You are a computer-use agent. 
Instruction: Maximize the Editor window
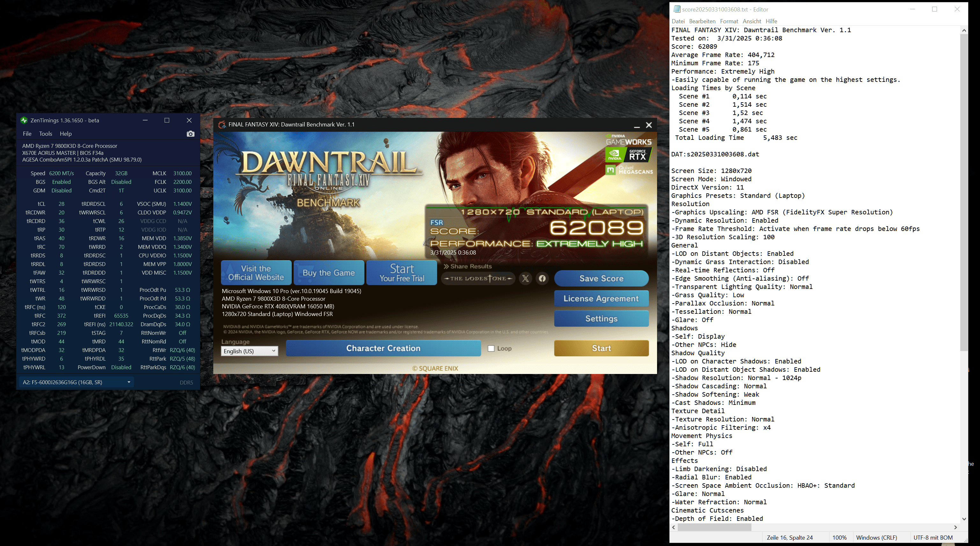coord(934,9)
